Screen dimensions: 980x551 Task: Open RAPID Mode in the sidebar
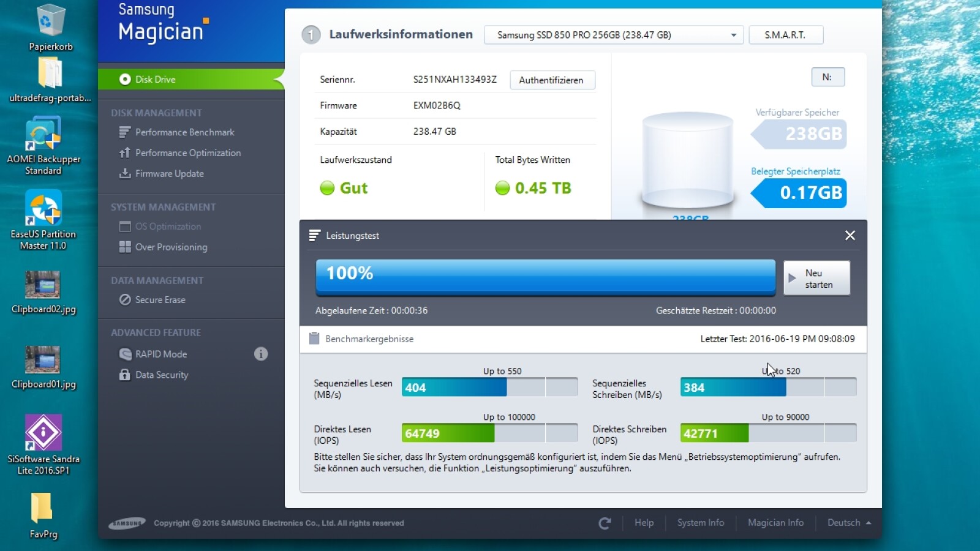(161, 354)
